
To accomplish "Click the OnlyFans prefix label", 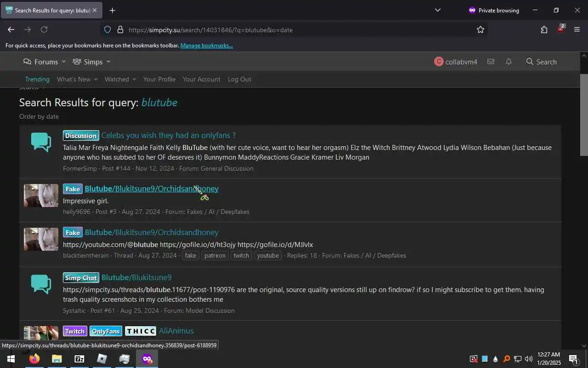I will point(106,331).
